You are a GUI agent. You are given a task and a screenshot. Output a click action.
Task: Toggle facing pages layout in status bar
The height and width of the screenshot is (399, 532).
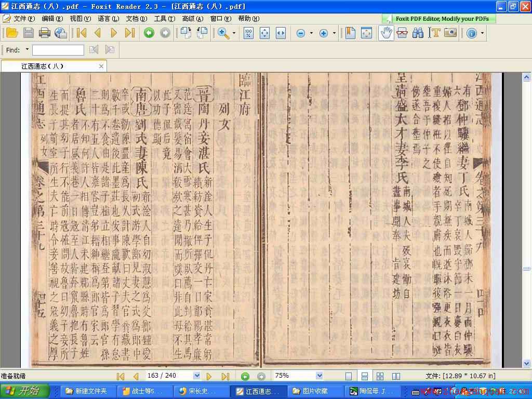pyautogui.click(x=396, y=376)
